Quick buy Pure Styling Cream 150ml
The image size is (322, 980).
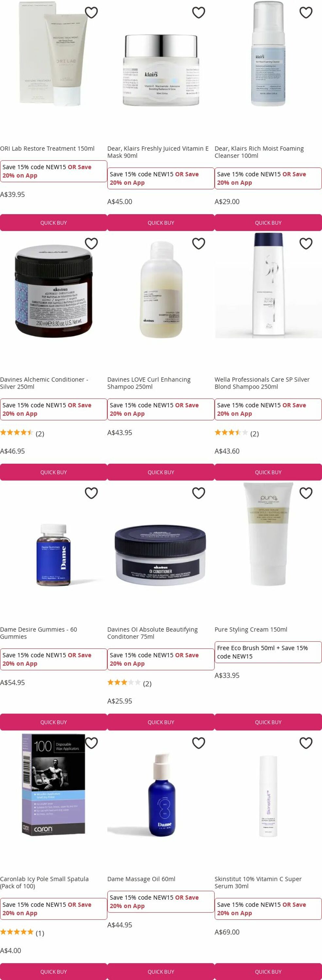268,722
